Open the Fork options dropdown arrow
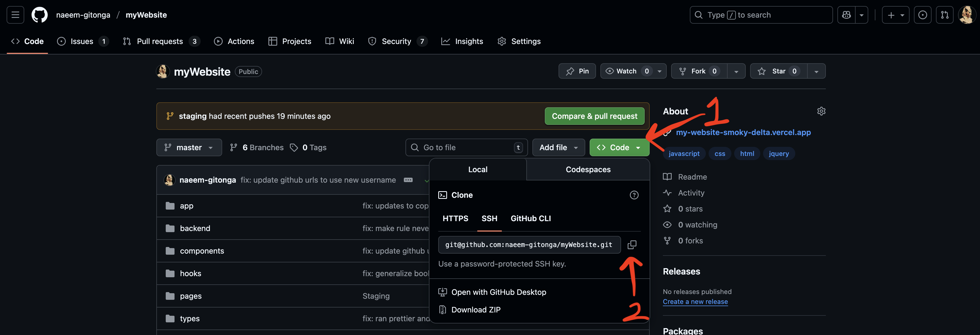The height and width of the screenshot is (335, 980). tap(736, 72)
